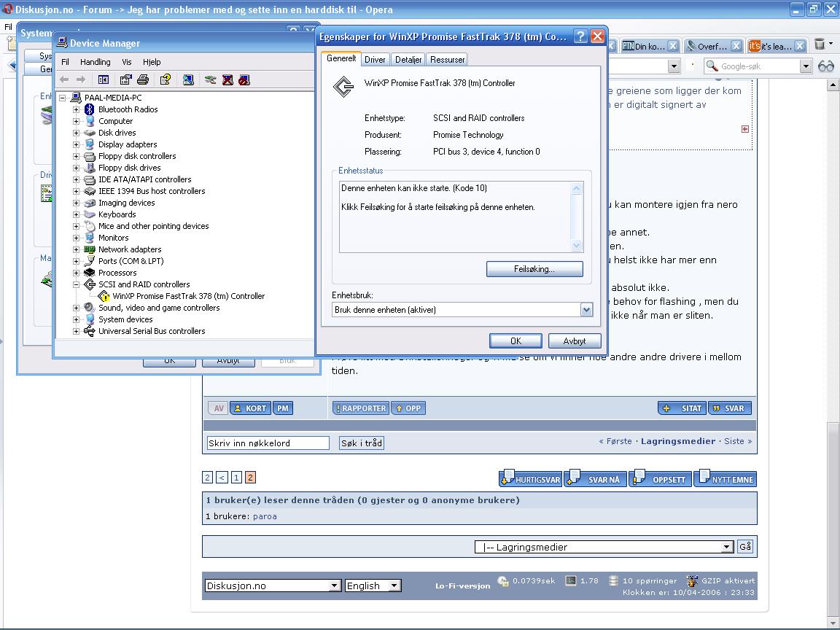
Task: Click the Print icon in Device Manager
Action: click(142, 79)
